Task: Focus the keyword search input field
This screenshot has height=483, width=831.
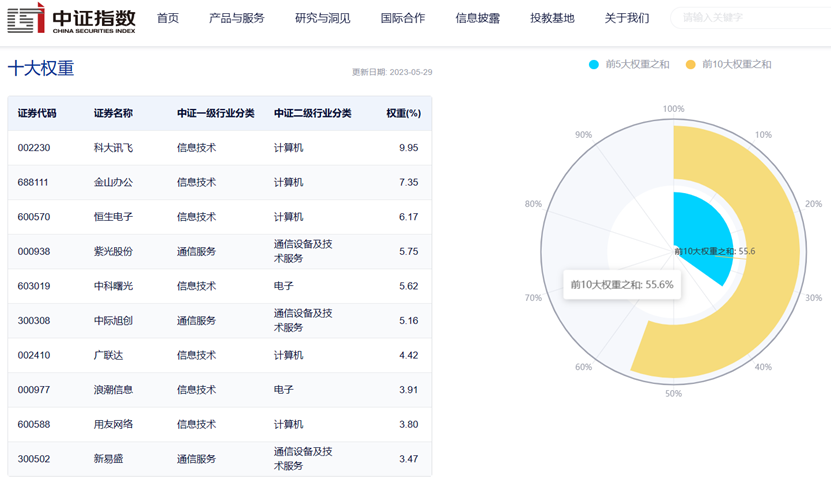Action: pyautogui.click(x=751, y=17)
